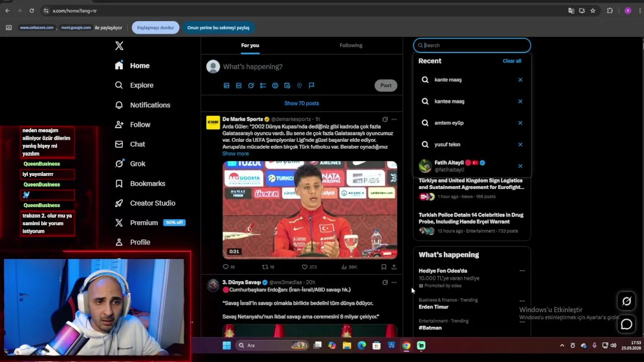The width and height of the screenshot is (644, 362).
Task: Open the Erden Timur trend
Action: click(433, 307)
